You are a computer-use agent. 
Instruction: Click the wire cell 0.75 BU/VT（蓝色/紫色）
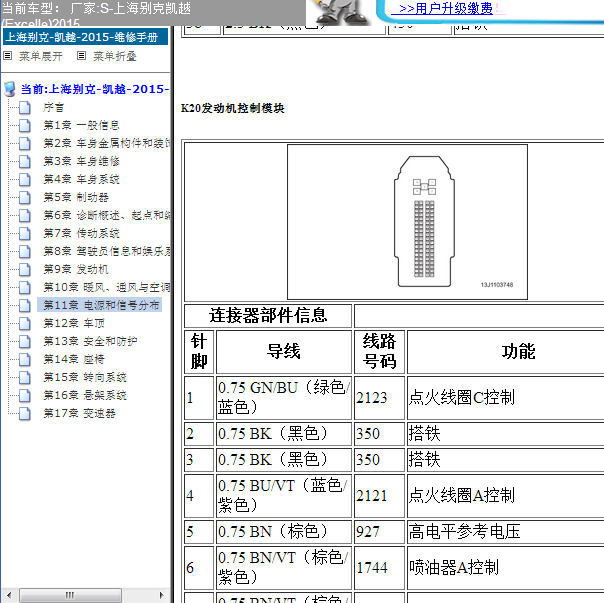click(284, 496)
